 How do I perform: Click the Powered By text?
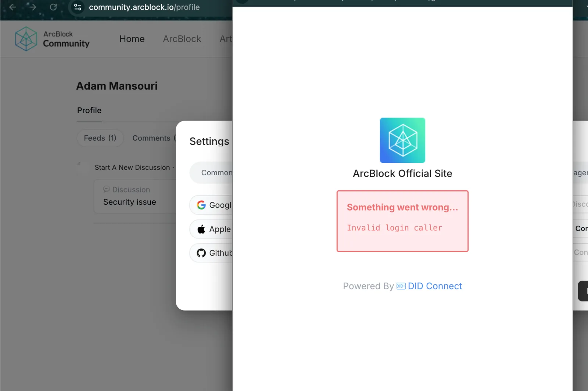[x=368, y=286]
